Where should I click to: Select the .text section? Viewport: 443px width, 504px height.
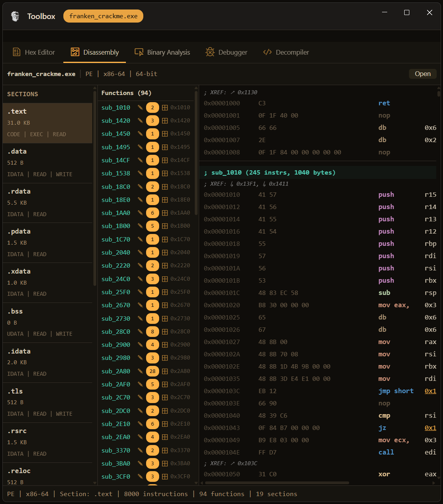(48, 123)
